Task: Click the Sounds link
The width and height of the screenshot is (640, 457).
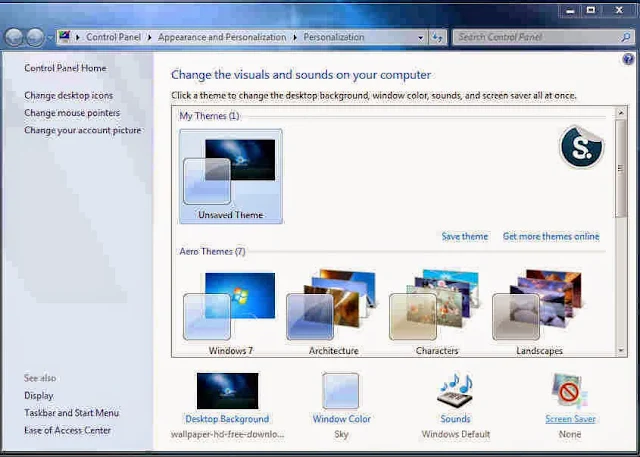Action: click(456, 419)
